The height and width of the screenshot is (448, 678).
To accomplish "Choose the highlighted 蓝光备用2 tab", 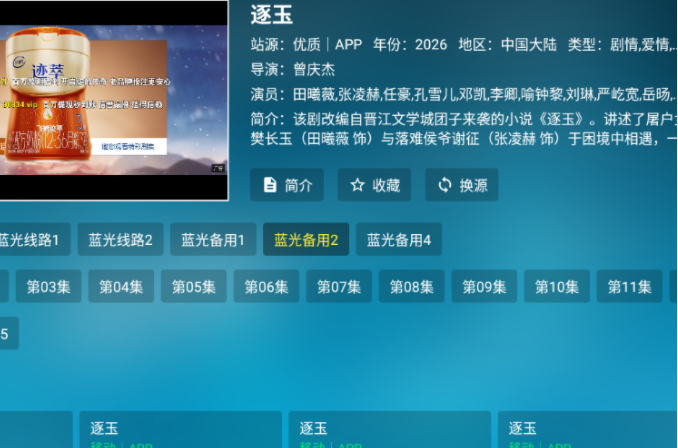I will [x=306, y=240].
